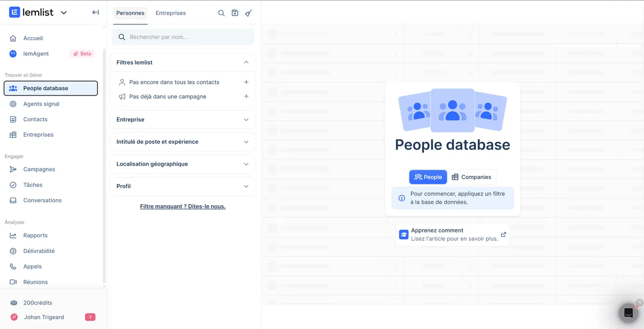644x329 pixels.
Task: Click the Campagnes paper plane icon
Action: (x=13, y=170)
